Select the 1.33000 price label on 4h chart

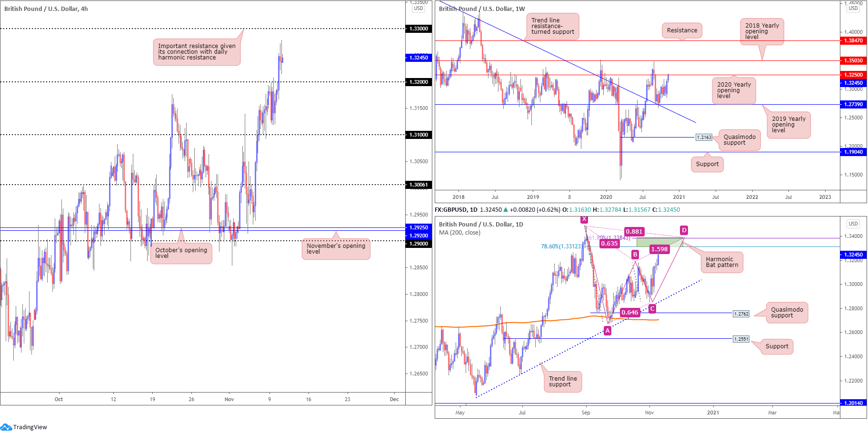(419, 29)
